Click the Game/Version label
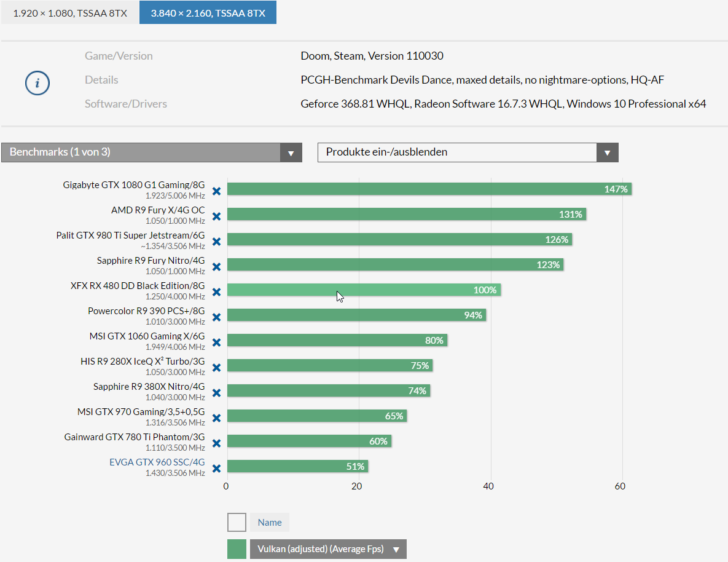The width and height of the screenshot is (728, 562). [119, 56]
